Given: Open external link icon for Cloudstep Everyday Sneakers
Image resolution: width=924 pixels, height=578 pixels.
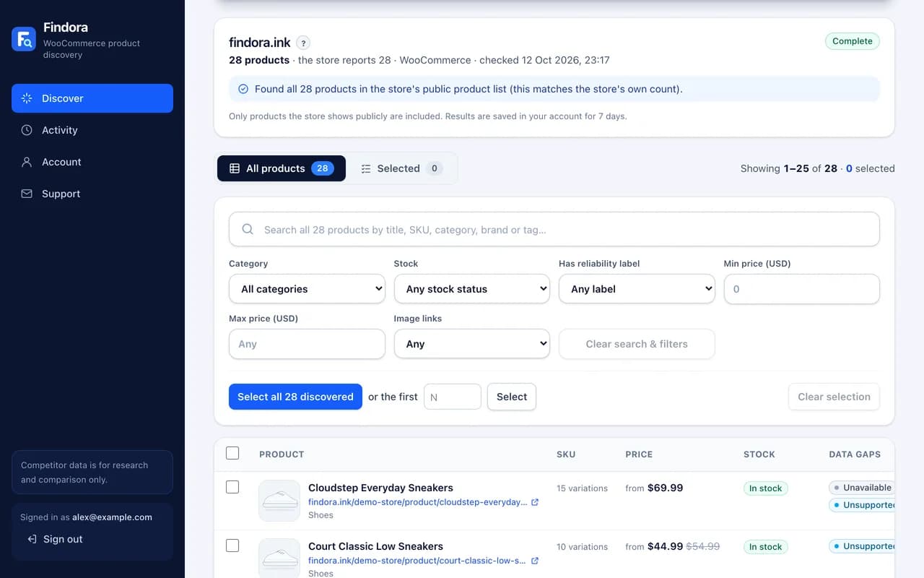Looking at the screenshot, I should pos(535,502).
